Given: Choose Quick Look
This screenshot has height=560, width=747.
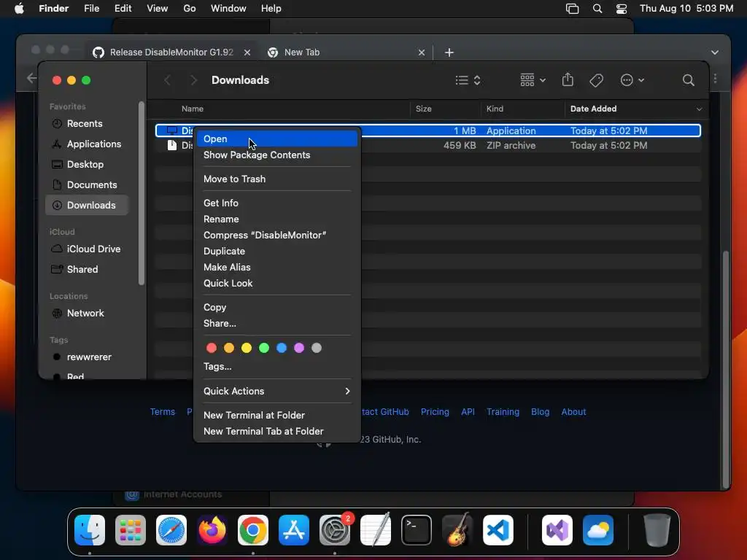Looking at the screenshot, I should pos(276,284).
